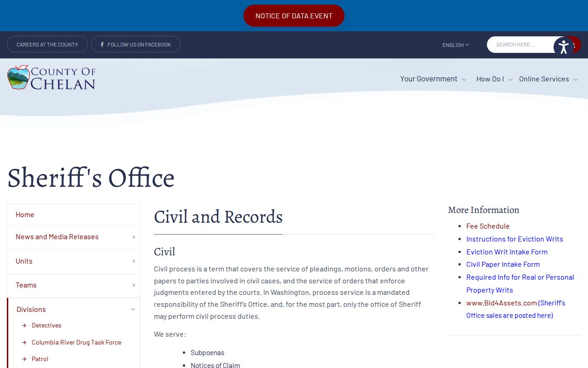
Task: Expand News and Media Releases chevron
Action: pyautogui.click(x=134, y=237)
